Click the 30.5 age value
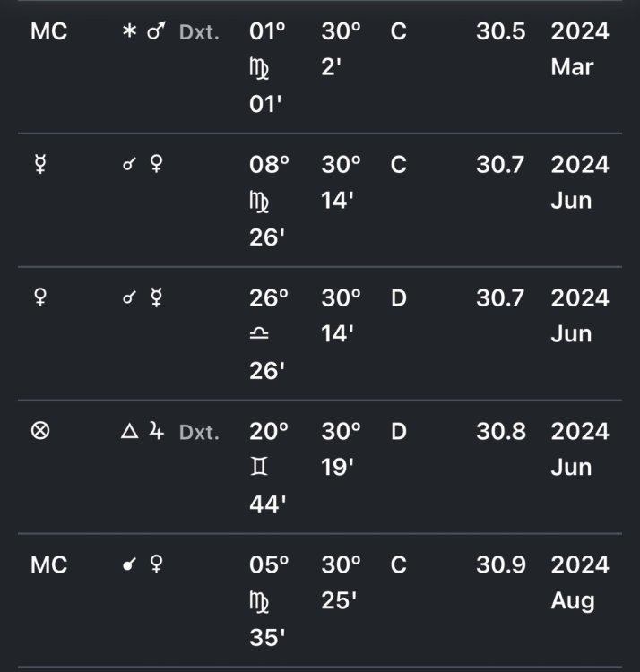 click(x=500, y=32)
